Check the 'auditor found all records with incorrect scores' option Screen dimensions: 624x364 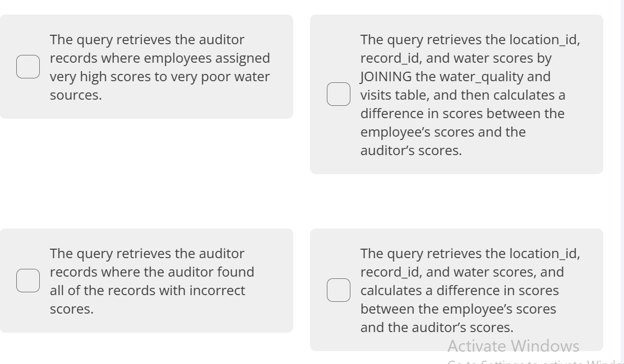pyautogui.click(x=28, y=280)
